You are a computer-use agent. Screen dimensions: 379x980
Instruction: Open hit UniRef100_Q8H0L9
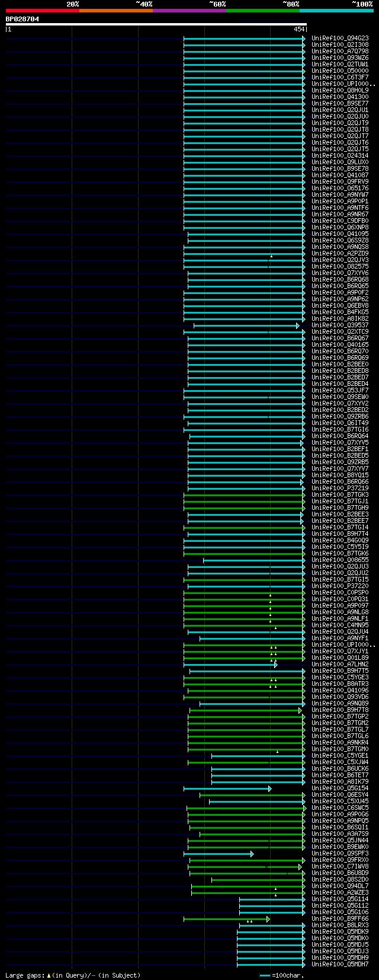[340, 91]
